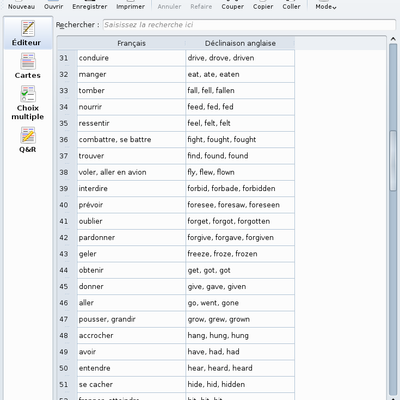Select the cell 'freeze, froze, frozen'
Image resolution: width=400 pixels, height=400 pixels.
pyautogui.click(x=240, y=254)
